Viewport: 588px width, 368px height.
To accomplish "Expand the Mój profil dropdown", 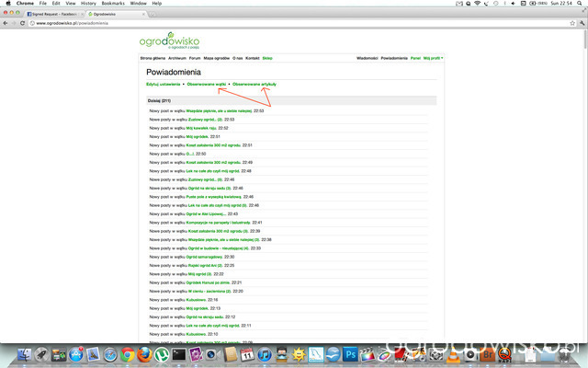I will pyautogui.click(x=433, y=57).
